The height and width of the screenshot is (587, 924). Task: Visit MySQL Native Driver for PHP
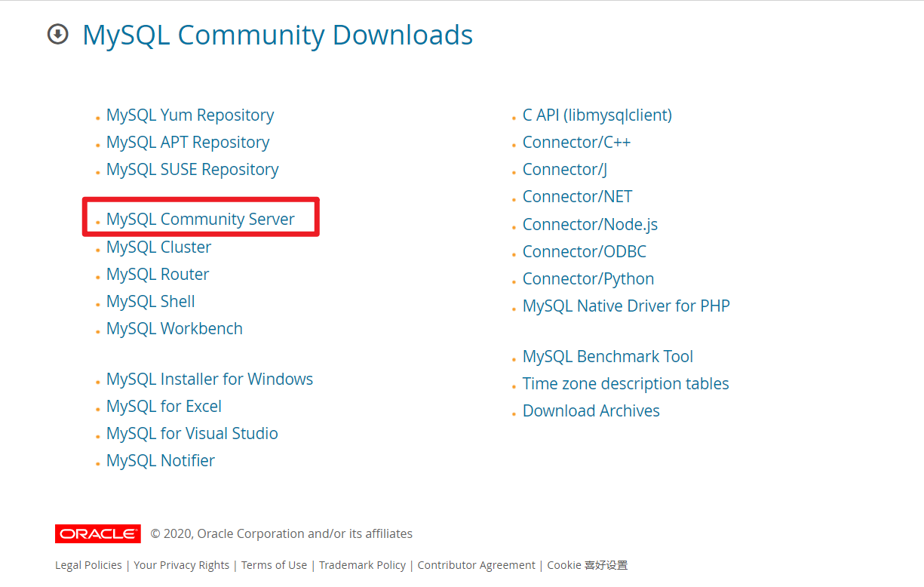626,306
